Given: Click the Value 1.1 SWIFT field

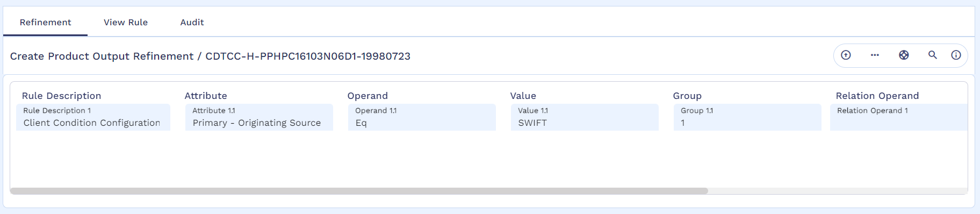Looking at the screenshot, I should click(585, 117).
